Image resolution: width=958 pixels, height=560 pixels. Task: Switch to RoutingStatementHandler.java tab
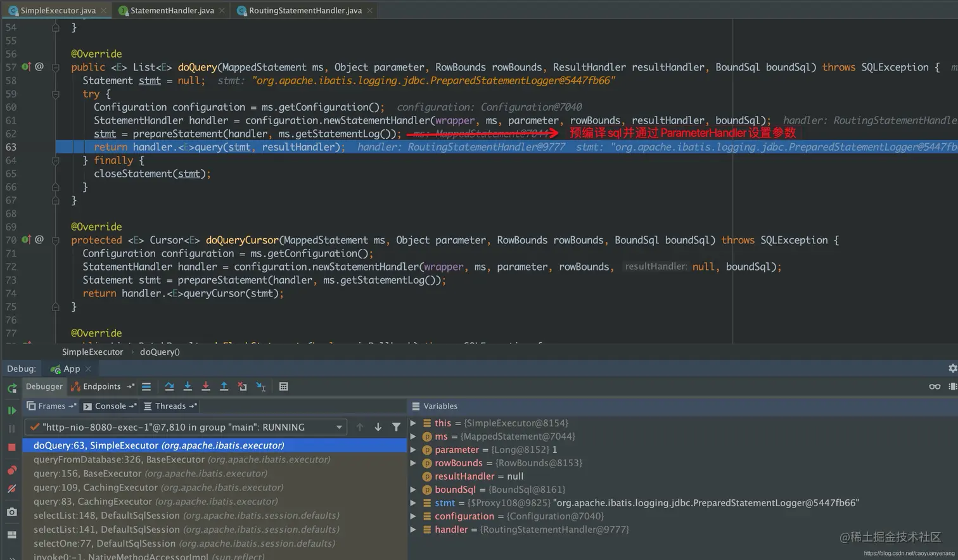(x=305, y=10)
